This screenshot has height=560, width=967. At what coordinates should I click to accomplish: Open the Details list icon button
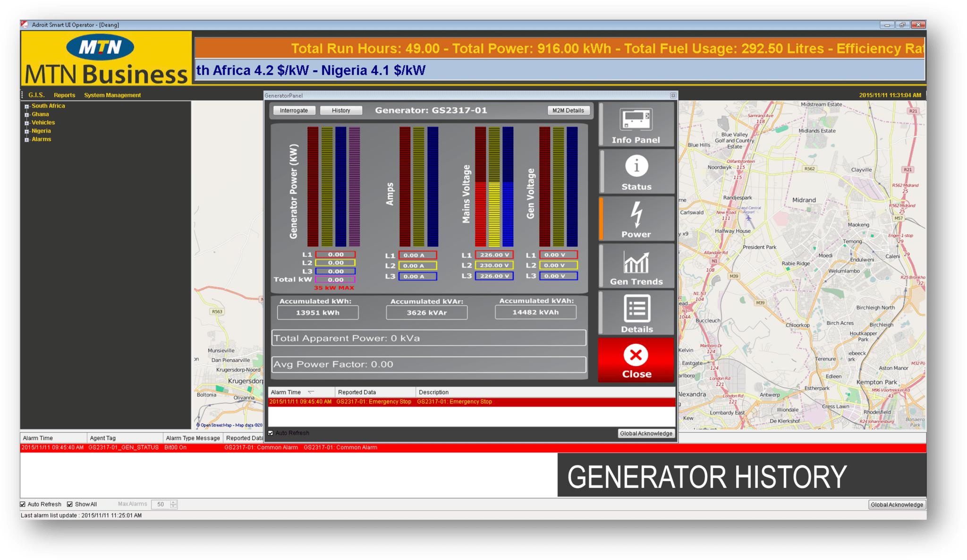(636, 314)
